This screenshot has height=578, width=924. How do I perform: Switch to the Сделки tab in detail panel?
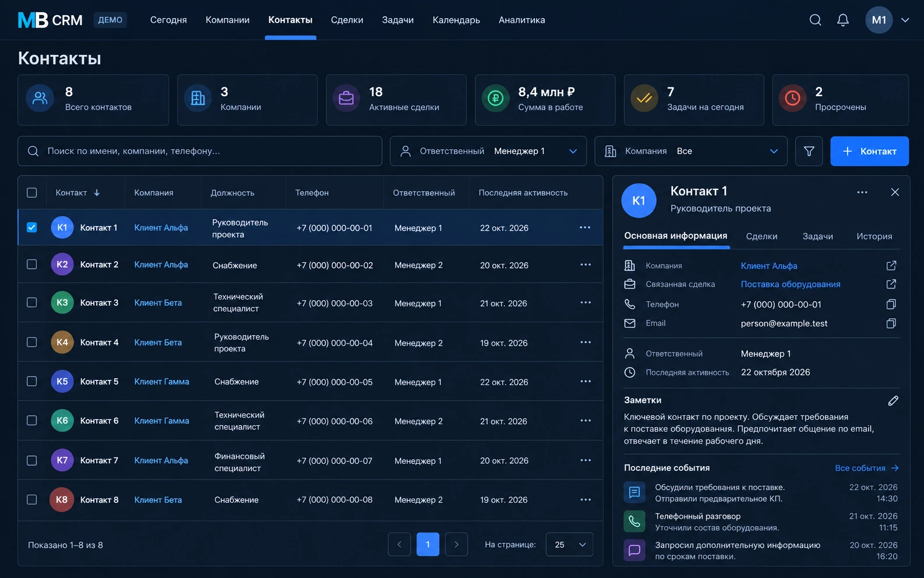761,236
